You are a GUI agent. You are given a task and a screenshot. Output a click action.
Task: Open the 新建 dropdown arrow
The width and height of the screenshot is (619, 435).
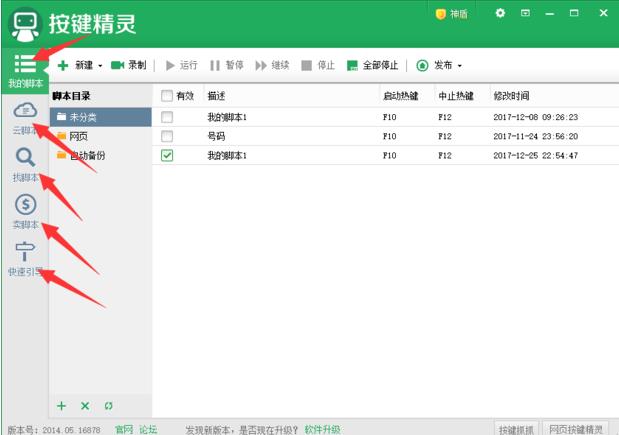[x=100, y=66]
